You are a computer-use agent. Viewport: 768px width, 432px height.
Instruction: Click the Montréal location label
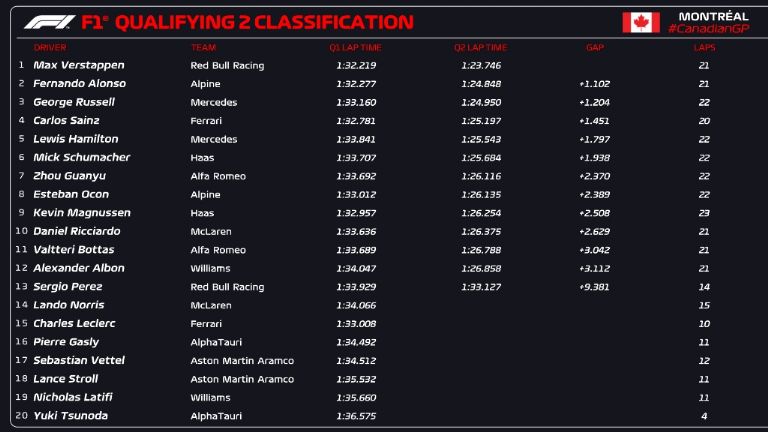tap(712, 16)
